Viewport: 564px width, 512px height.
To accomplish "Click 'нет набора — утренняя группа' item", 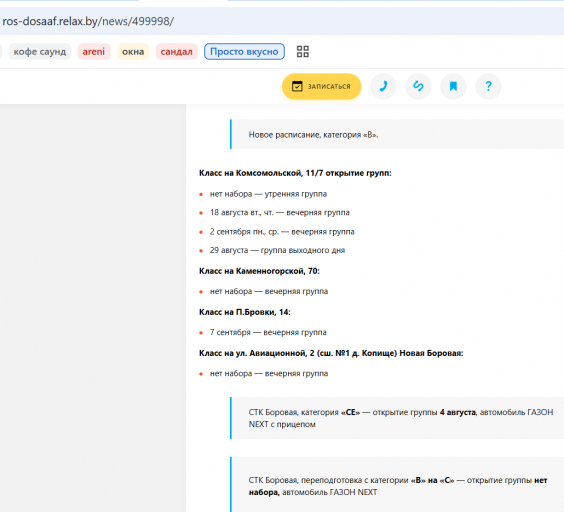I will pyautogui.click(x=268, y=194).
